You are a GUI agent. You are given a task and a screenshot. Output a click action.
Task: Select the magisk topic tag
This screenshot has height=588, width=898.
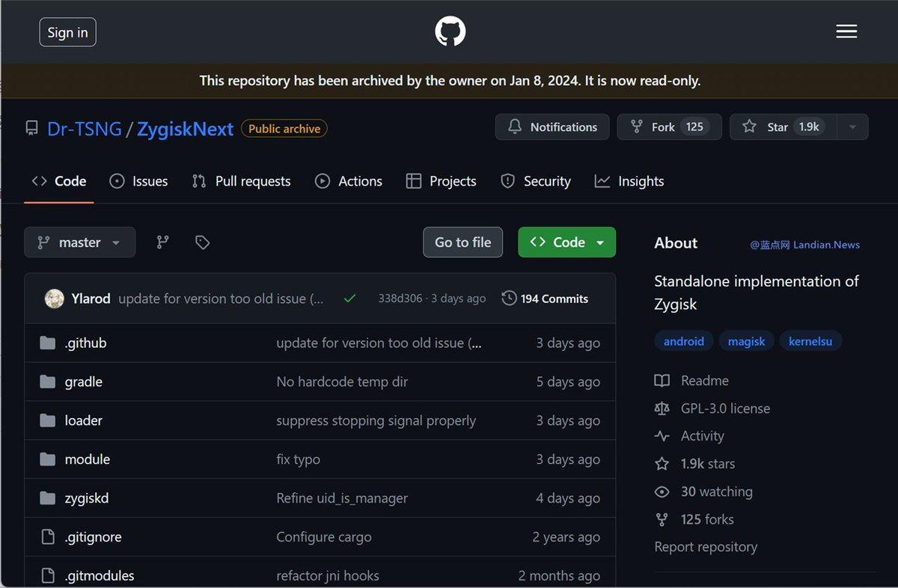(747, 341)
